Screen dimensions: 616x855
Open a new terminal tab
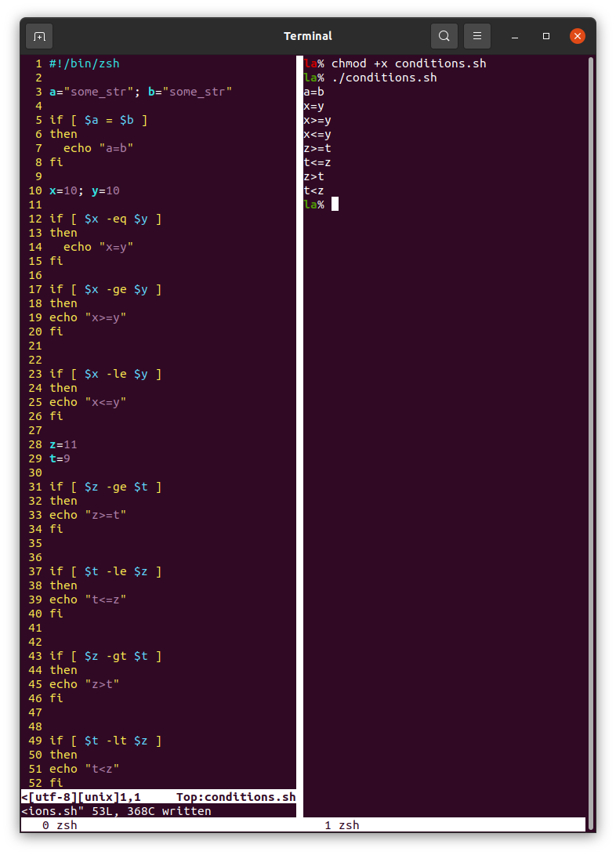point(39,36)
